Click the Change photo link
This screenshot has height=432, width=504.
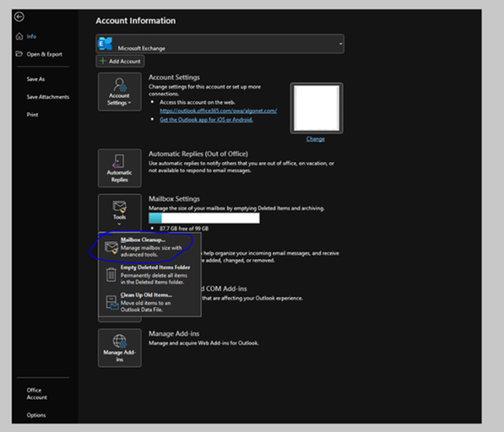315,139
